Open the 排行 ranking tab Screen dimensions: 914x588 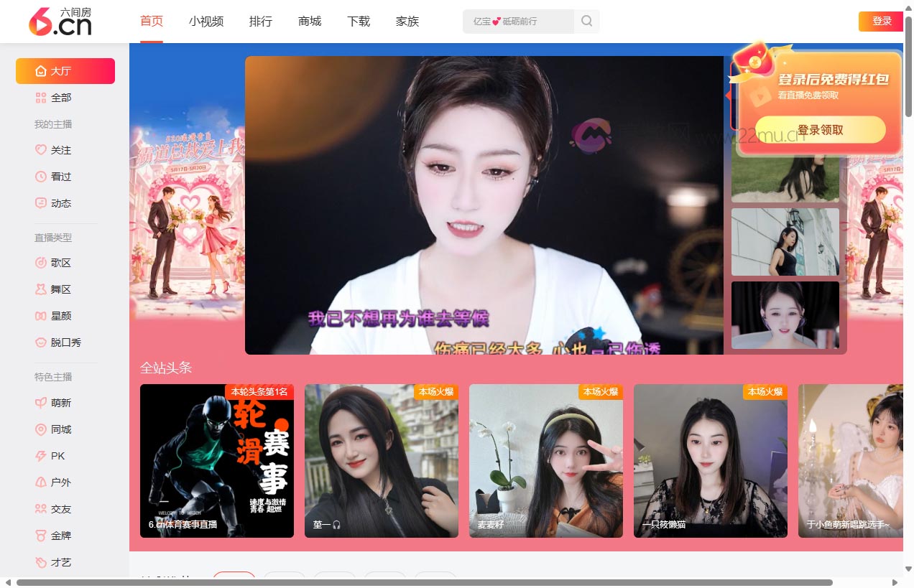point(261,22)
